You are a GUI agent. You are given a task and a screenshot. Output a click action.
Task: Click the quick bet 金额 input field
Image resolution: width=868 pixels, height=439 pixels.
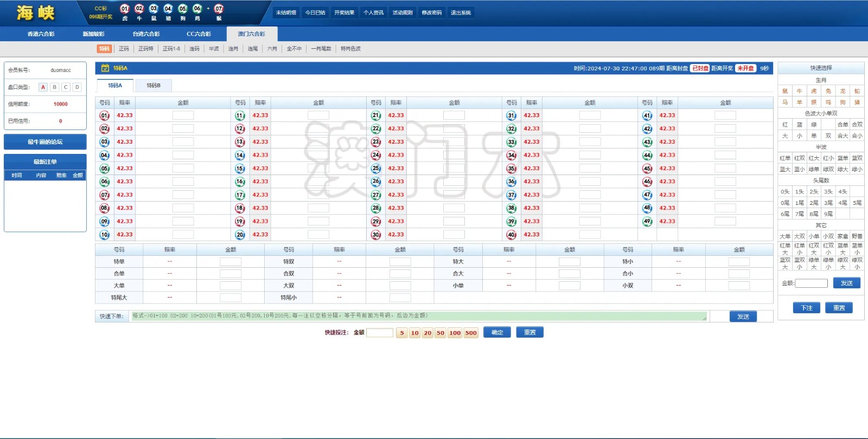point(379,333)
